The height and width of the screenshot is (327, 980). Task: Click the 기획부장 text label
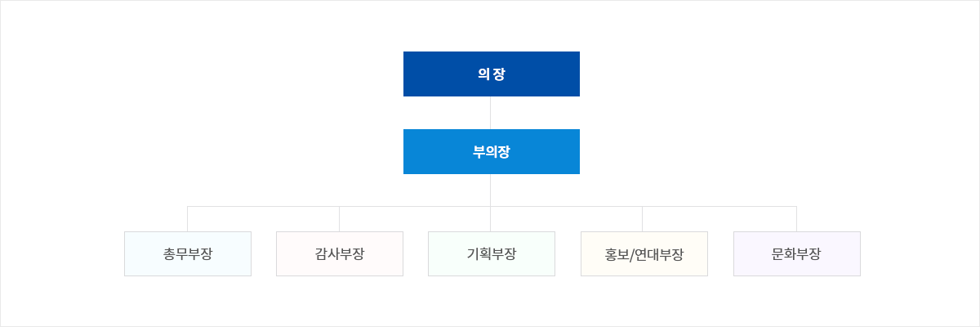[x=492, y=253]
